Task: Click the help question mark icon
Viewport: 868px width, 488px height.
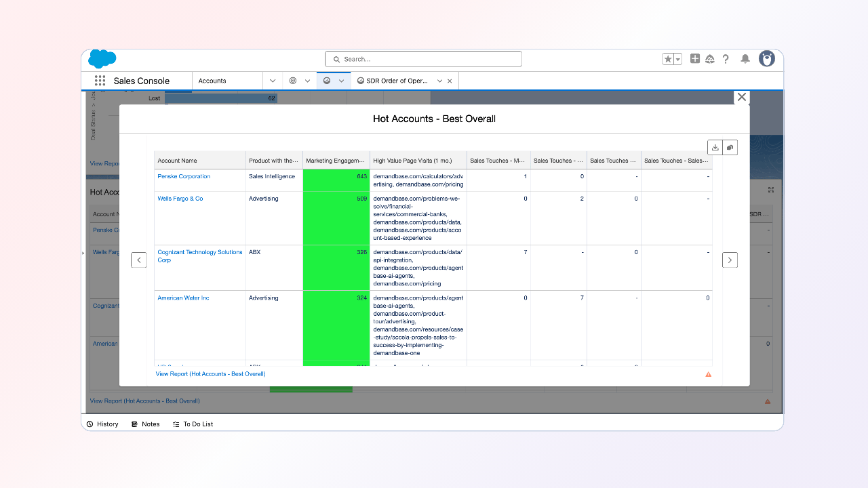Action: click(x=726, y=59)
